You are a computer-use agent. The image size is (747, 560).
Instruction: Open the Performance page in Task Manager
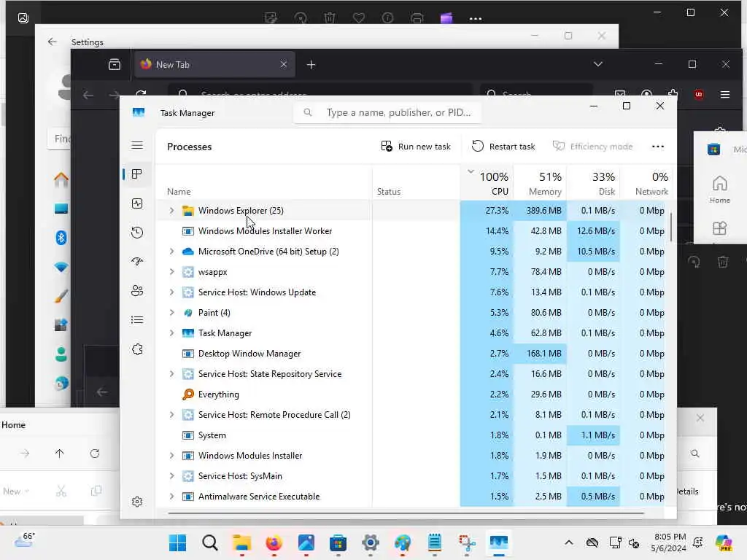click(x=137, y=204)
